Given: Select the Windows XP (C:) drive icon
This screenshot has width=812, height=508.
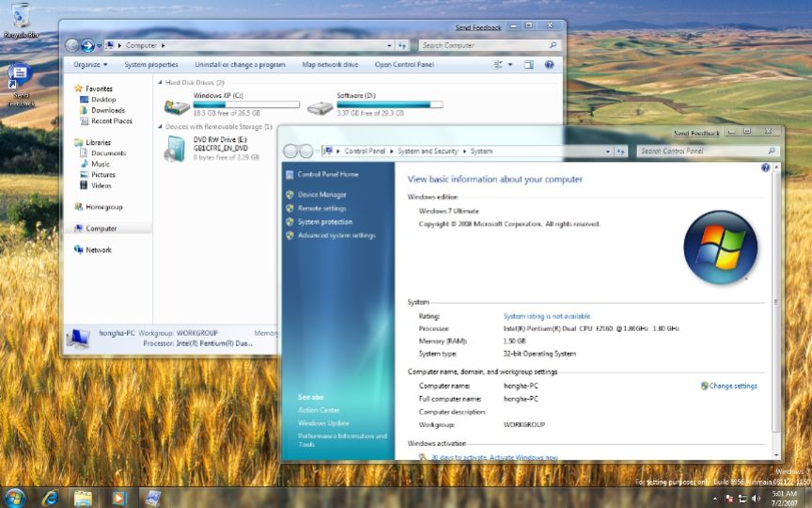Looking at the screenshot, I should tap(177, 107).
